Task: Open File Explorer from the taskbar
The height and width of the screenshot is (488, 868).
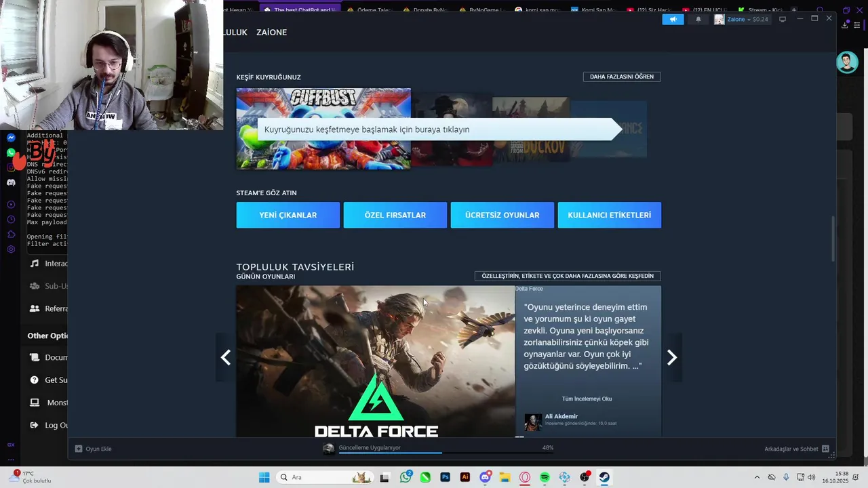Action: [505, 477]
